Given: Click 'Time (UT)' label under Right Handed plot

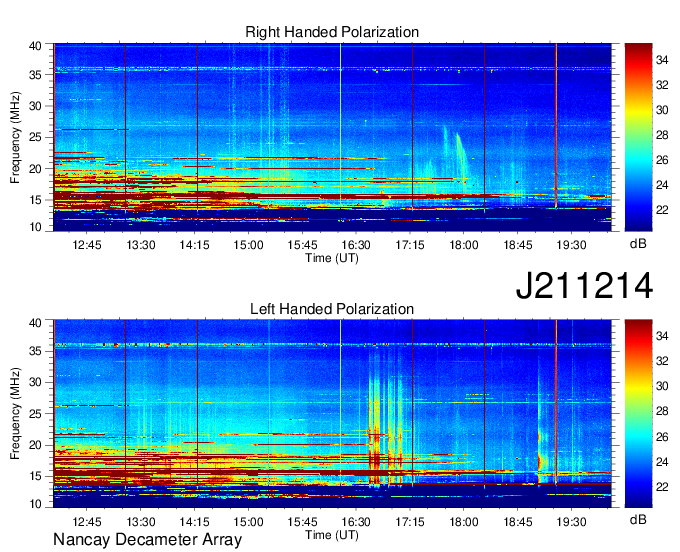Looking at the screenshot, I should coord(332,258).
